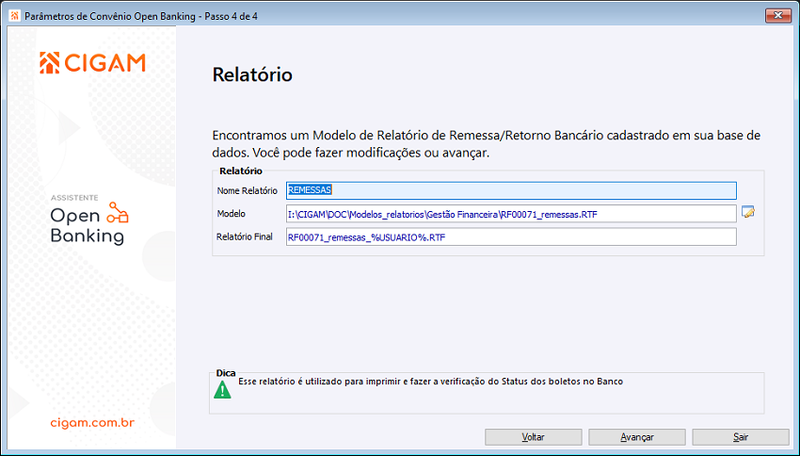
Task: Click the 'Encontramos um Modelo de Relatório' description
Action: (x=486, y=144)
